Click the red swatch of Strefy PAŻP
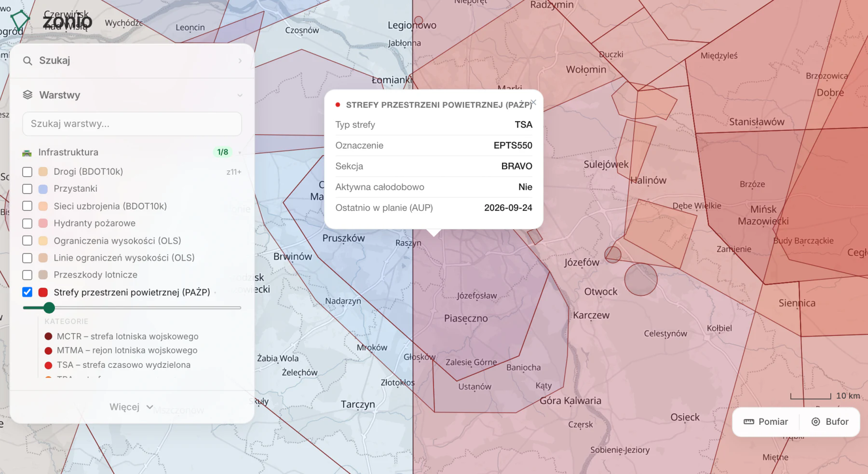The height and width of the screenshot is (474, 868). (43, 292)
